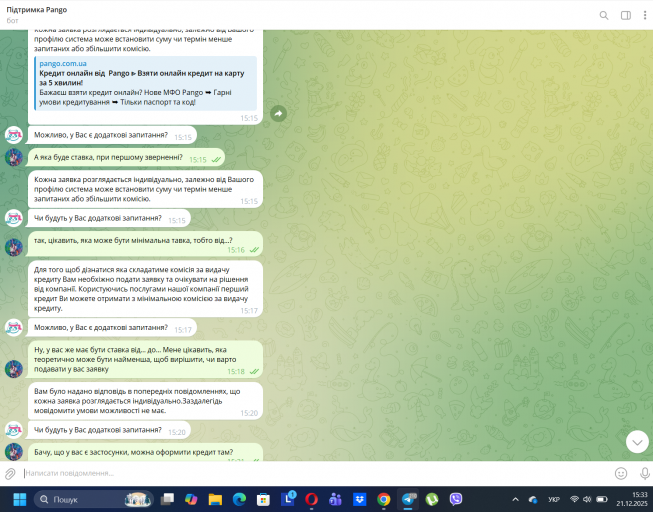Select message 'Для того щоб дізнатися яка складатиме'
The width and height of the screenshot is (653, 512).
(x=145, y=289)
